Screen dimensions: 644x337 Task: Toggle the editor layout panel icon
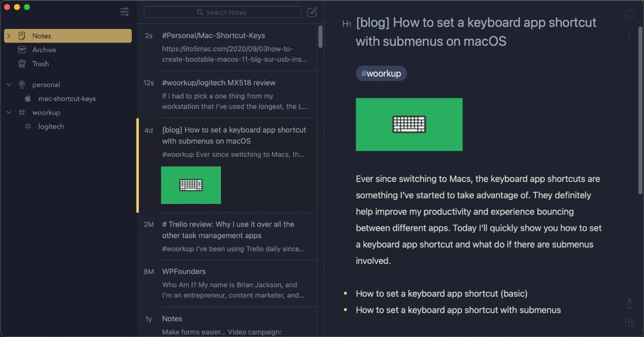(x=629, y=322)
